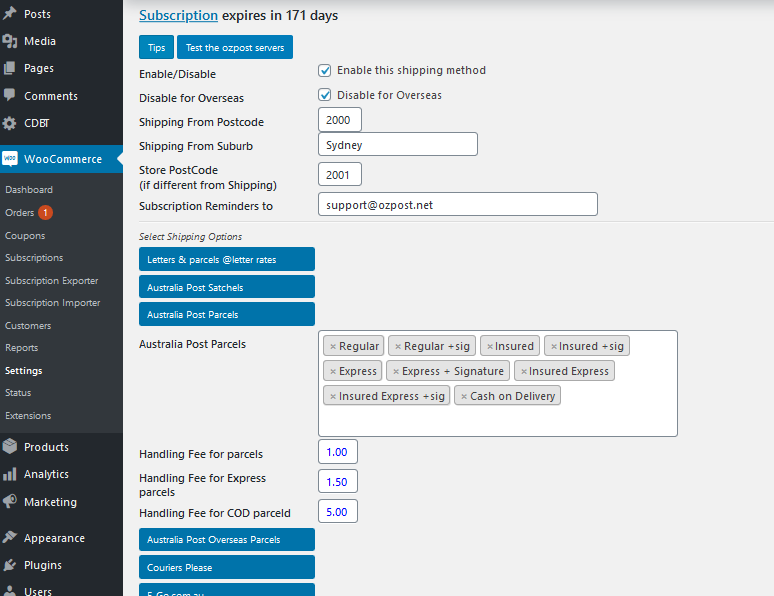Screen dimensions: 774x596
Task: Toggle Enable this shipping method checkbox
Action: [x=324, y=71]
